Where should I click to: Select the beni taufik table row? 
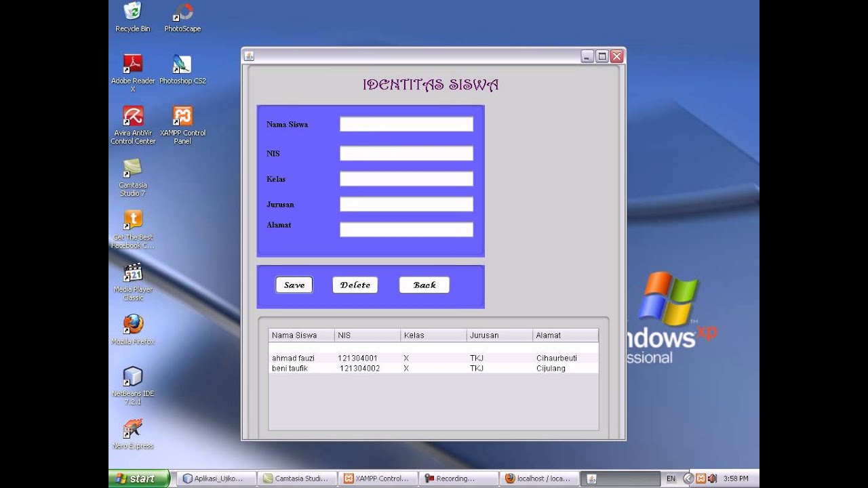coord(433,369)
